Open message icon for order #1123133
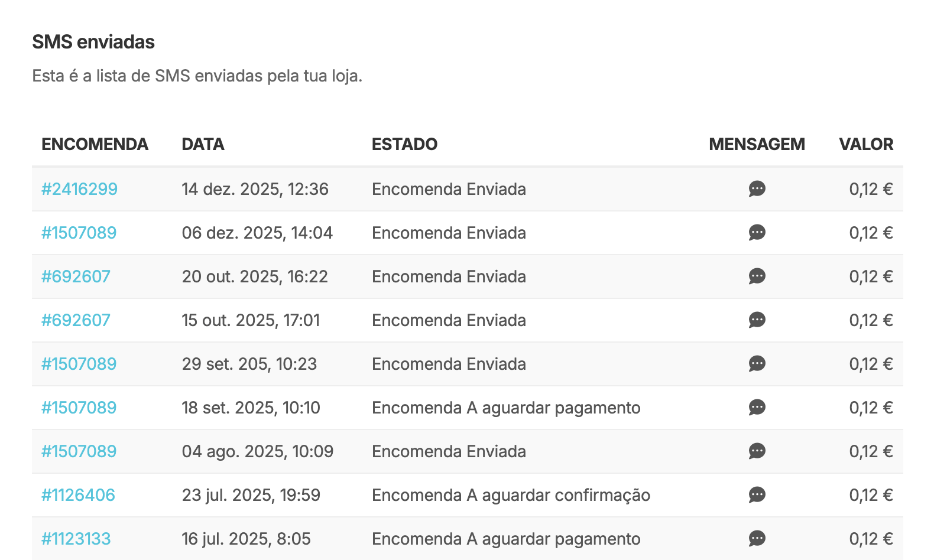This screenshot has height=560, width=934. click(757, 539)
